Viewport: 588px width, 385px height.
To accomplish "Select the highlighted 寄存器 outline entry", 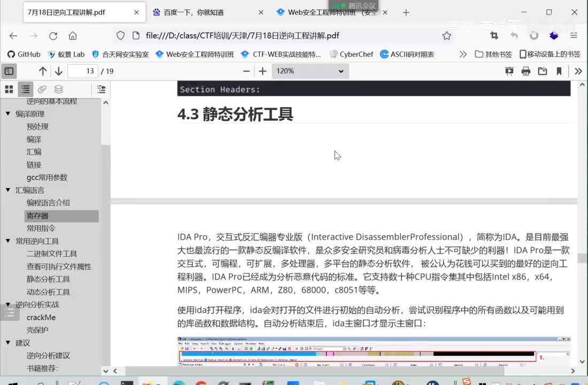I will 61,216.
